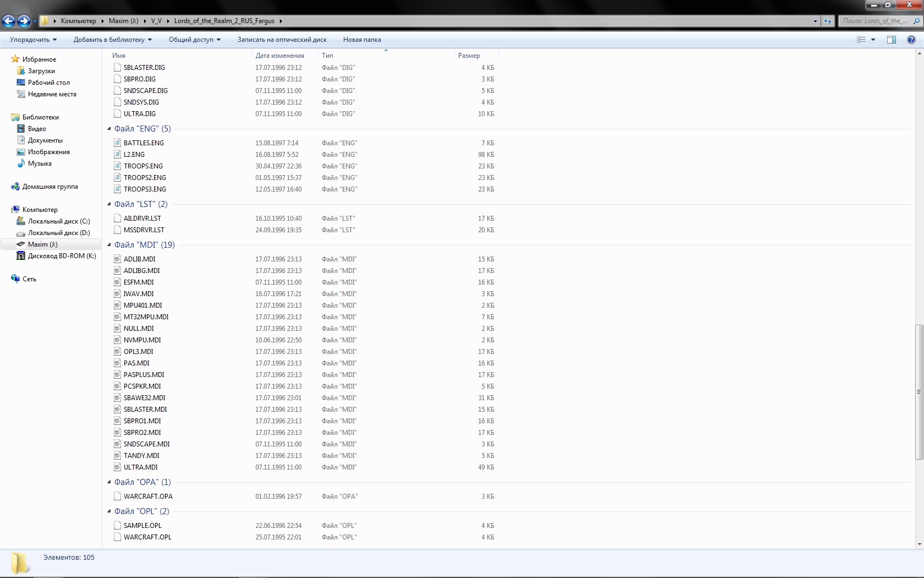Image resolution: width=924 pixels, height=578 pixels.
Task: Collapse the Файл "OPA" (1) group
Action: [x=109, y=482]
